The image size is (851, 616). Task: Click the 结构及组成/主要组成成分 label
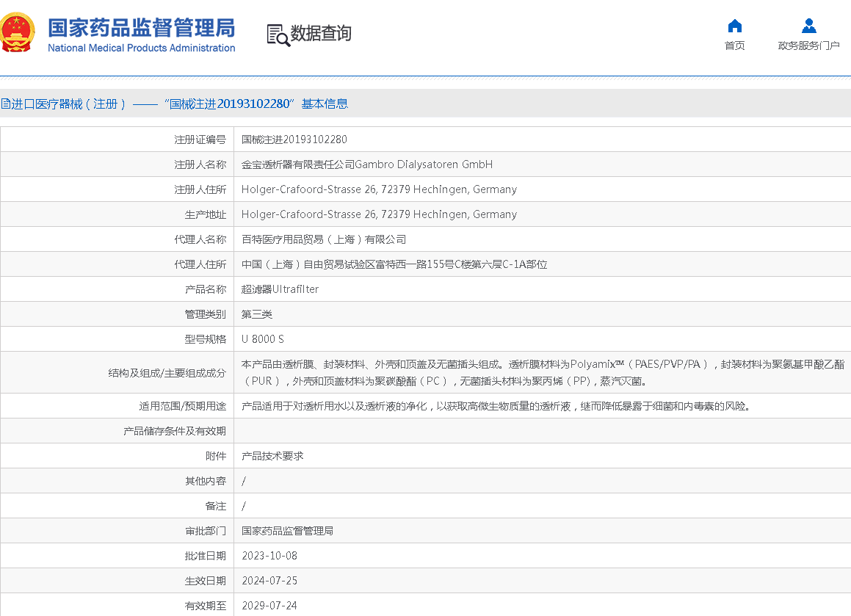(167, 373)
